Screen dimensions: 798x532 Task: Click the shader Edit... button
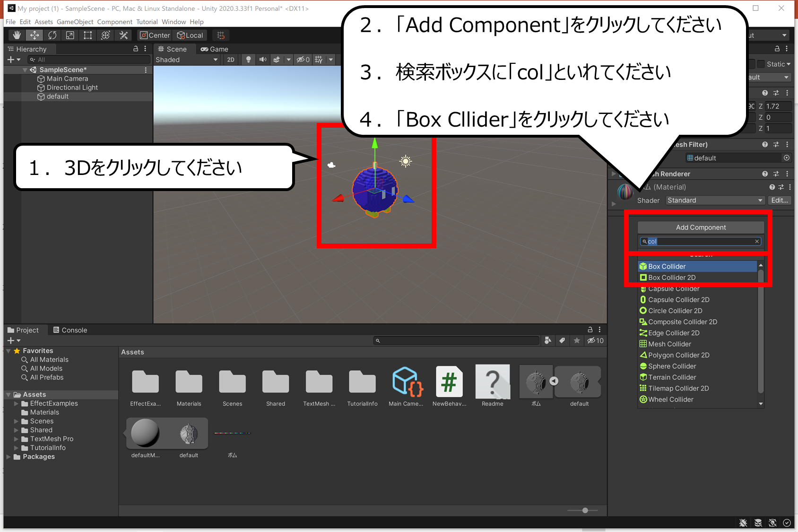779,201
